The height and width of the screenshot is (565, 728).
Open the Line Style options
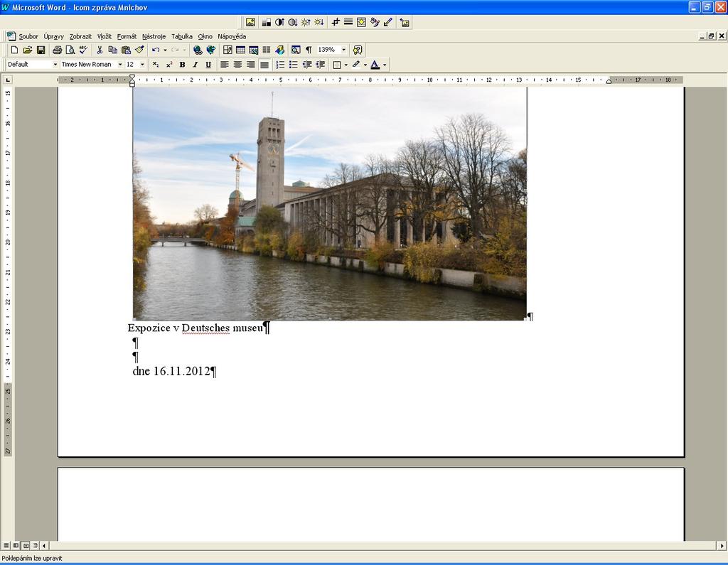coord(348,22)
